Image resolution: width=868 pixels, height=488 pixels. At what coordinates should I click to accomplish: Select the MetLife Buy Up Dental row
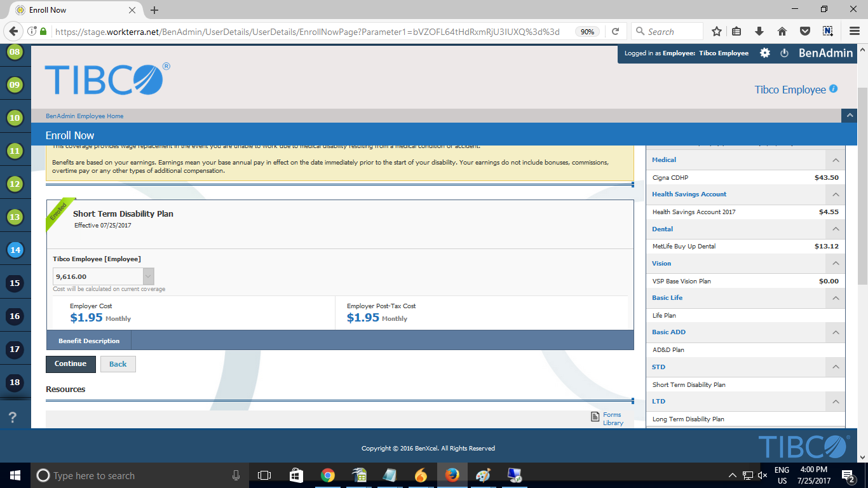745,247
